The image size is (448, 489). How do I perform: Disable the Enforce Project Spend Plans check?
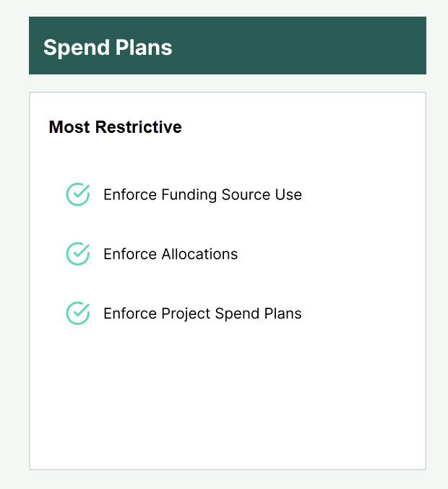(x=78, y=313)
